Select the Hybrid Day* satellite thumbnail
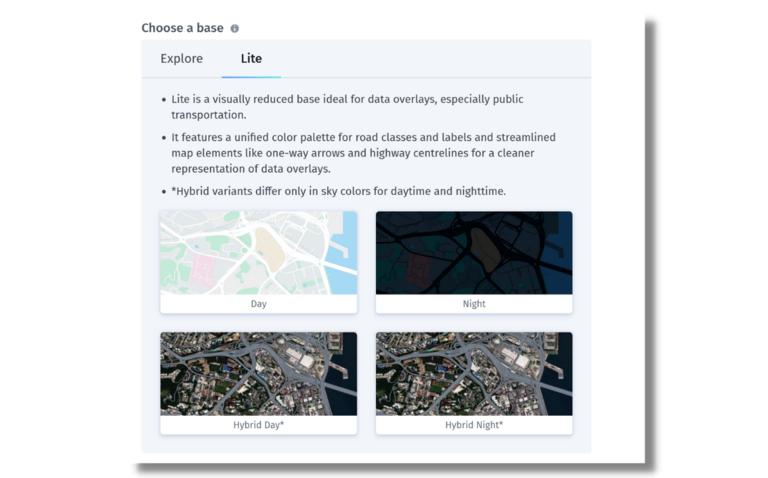 pos(259,374)
